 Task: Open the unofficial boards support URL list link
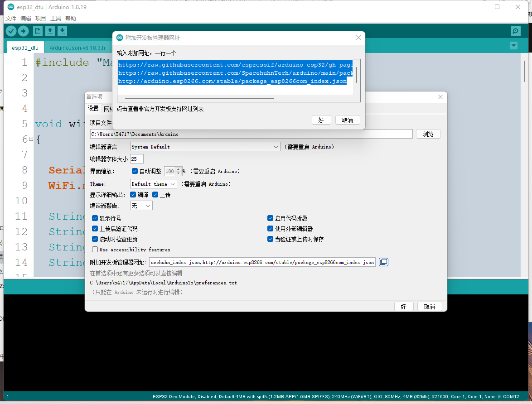[160, 109]
